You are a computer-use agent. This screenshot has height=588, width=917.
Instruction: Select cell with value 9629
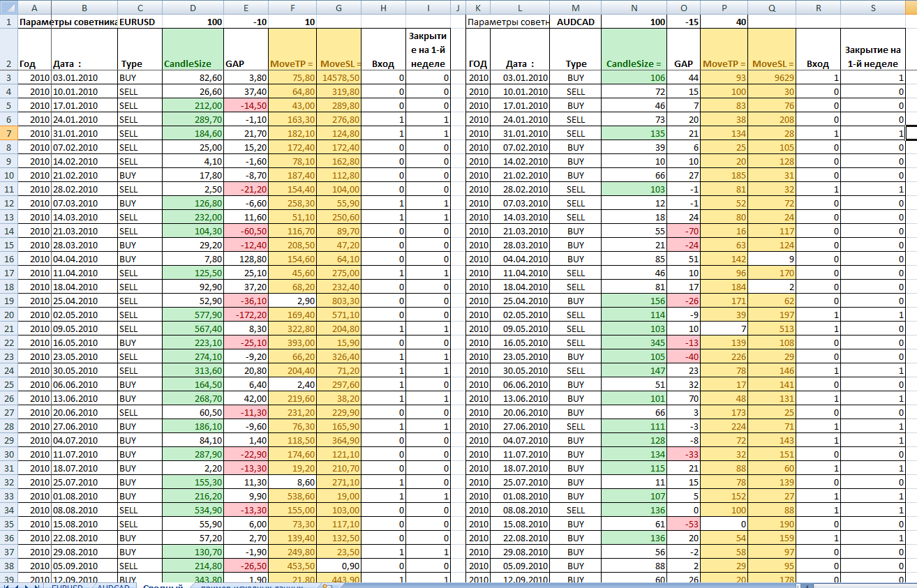pyautogui.click(x=772, y=77)
